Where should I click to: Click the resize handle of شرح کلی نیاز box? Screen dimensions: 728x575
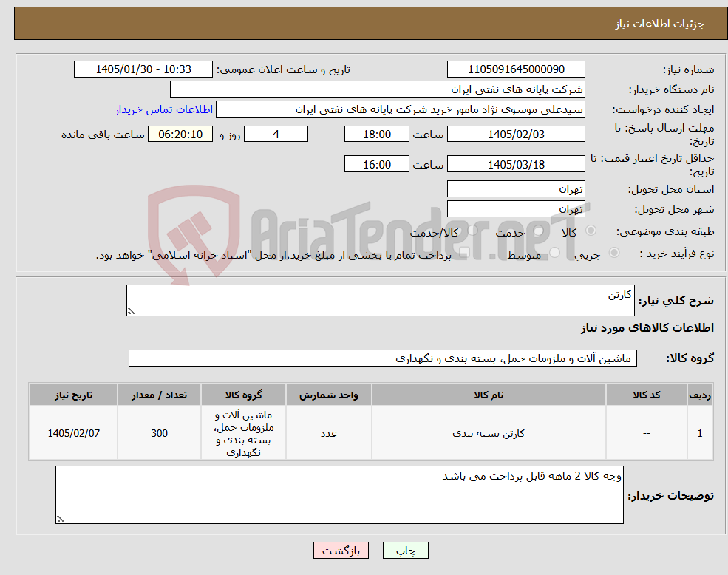pos(131,312)
